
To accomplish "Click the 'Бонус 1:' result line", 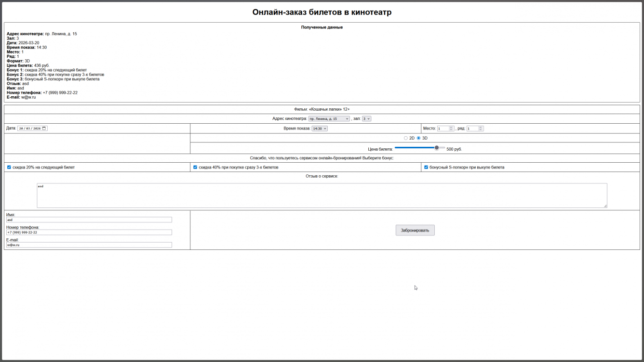I will click(x=47, y=70).
